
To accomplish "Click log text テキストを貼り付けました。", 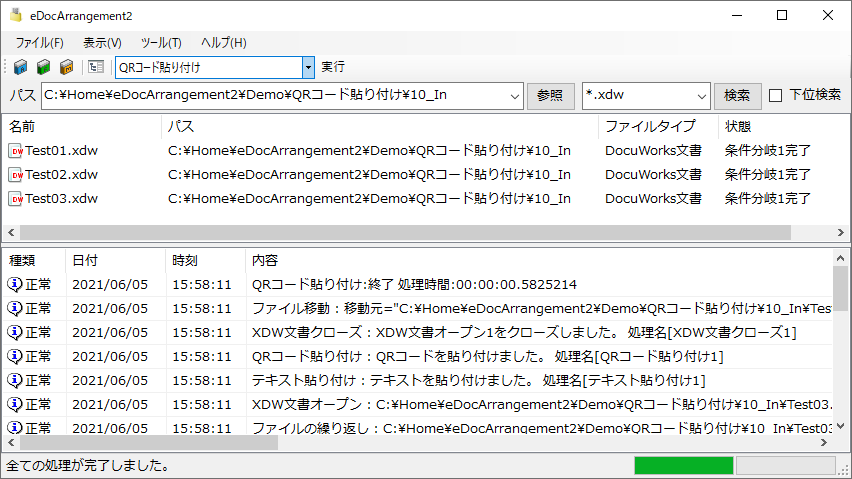I will coord(453,380).
